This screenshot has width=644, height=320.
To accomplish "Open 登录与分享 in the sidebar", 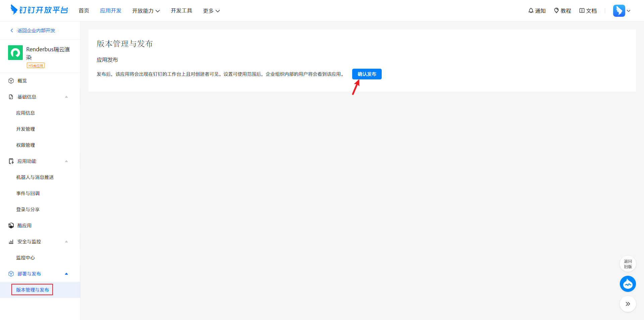I will pos(28,209).
